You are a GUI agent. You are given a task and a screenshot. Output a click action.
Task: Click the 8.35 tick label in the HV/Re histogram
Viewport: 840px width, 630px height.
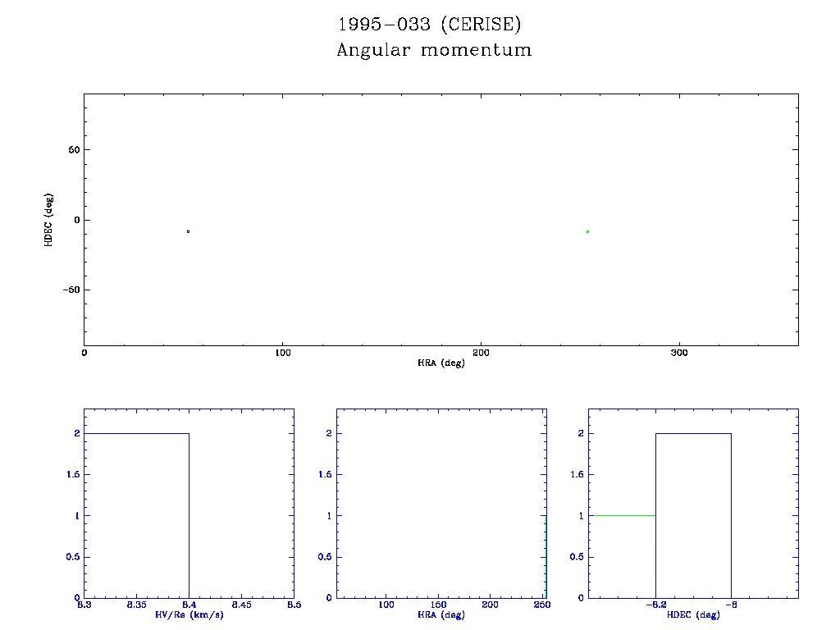pos(136,605)
